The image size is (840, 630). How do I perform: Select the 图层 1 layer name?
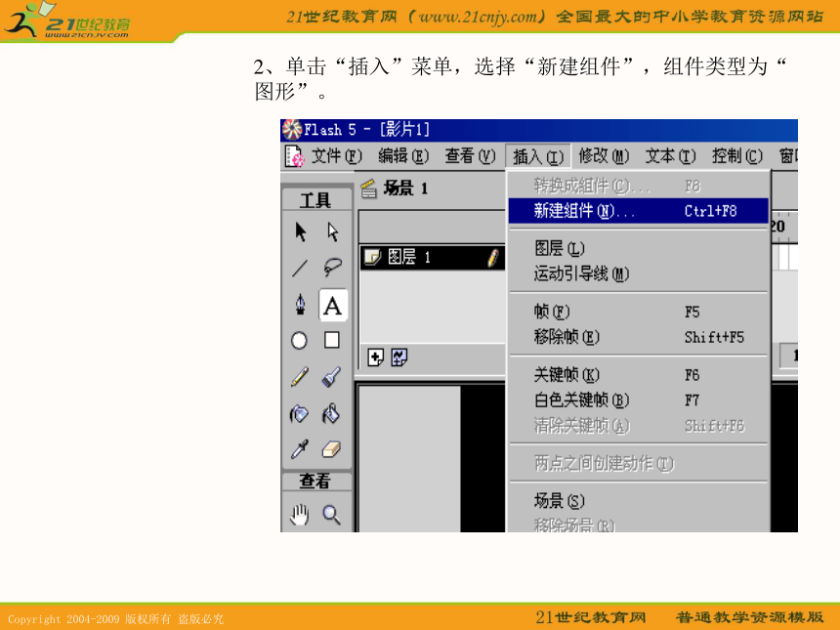[409, 257]
